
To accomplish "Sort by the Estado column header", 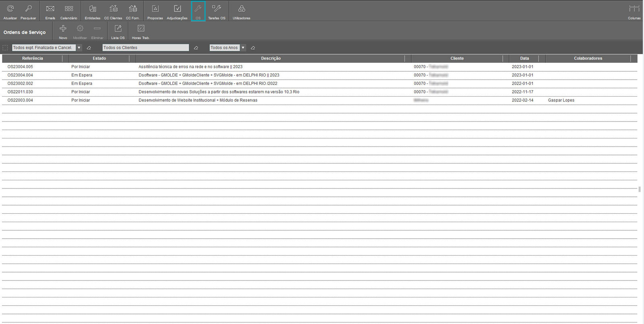I will point(99,58).
